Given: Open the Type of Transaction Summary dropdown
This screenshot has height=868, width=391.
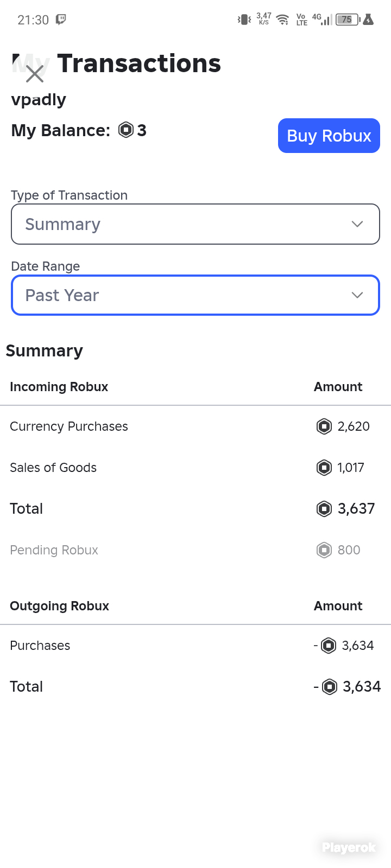Looking at the screenshot, I should (195, 224).
